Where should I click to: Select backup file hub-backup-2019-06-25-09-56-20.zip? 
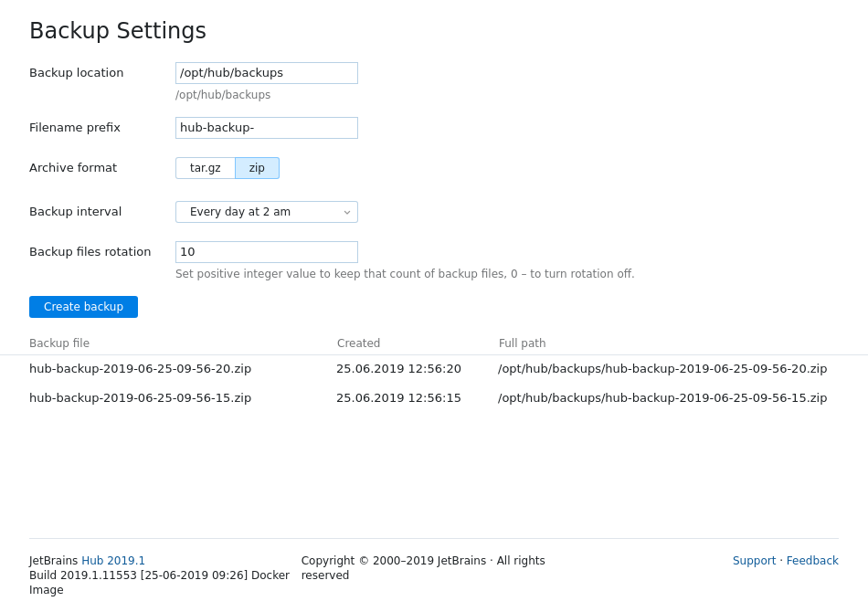click(140, 369)
